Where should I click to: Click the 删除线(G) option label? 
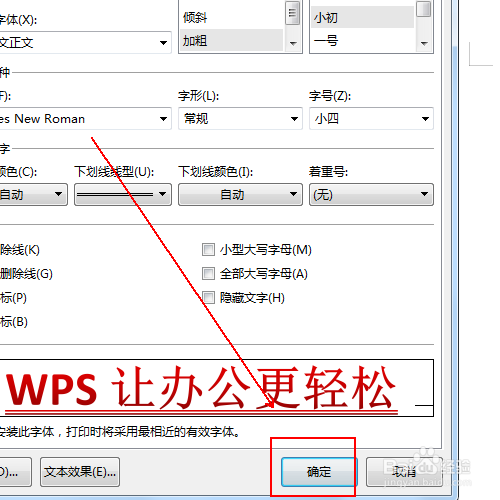click(x=26, y=274)
